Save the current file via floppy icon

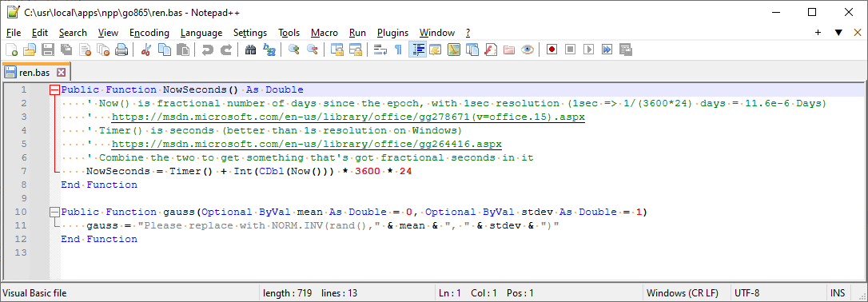(48, 50)
